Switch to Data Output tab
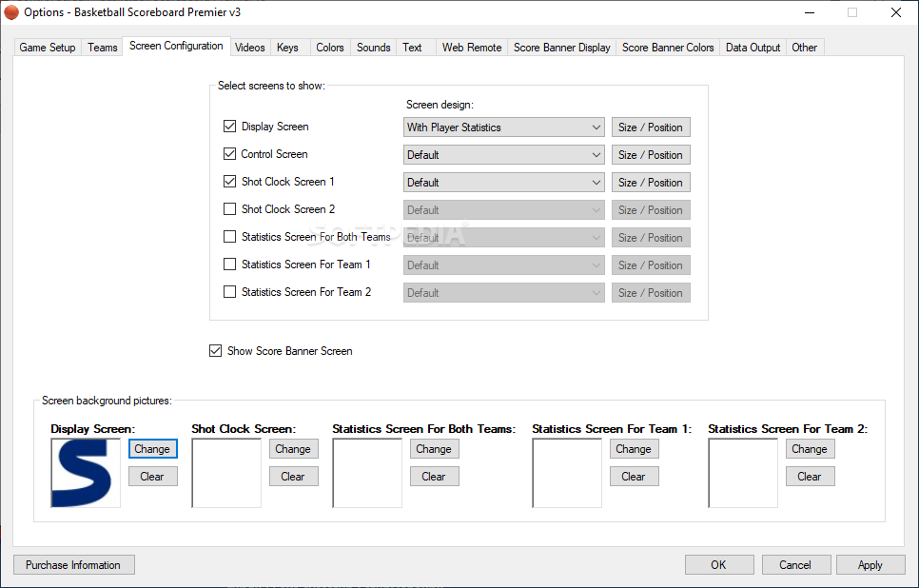919x588 pixels. (753, 48)
